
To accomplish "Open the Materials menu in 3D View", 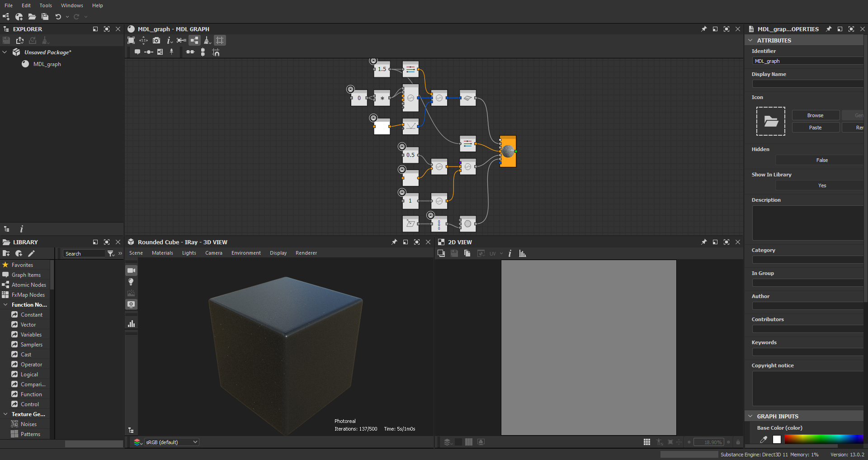I will 162,253.
